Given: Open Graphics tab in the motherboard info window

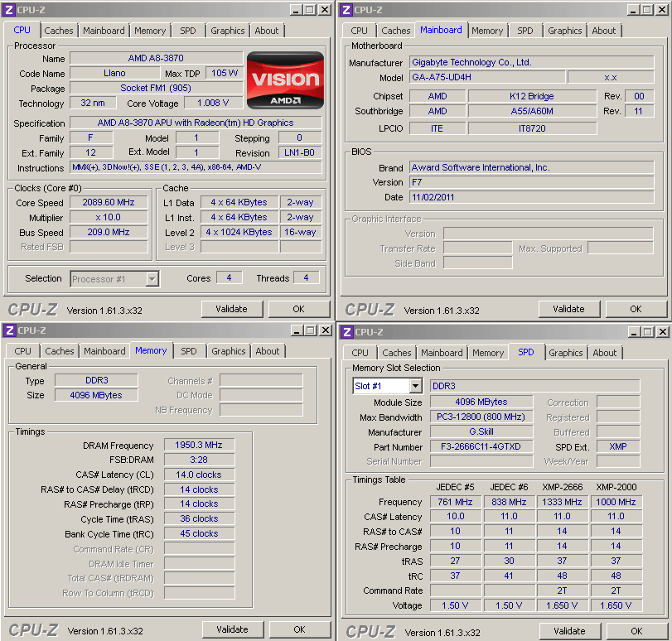Looking at the screenshot, I should (564, 31).
